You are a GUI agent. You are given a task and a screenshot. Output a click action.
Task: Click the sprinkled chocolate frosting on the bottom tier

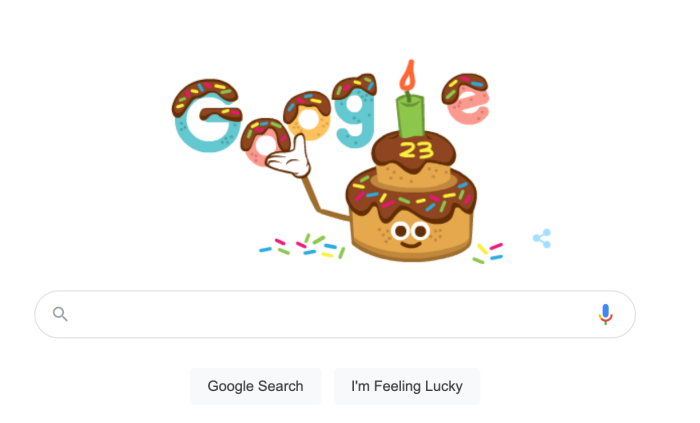click(411, 196)
